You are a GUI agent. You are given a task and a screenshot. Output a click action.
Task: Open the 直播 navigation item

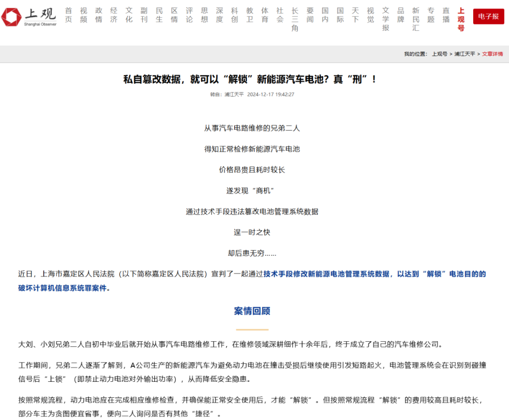446,15
